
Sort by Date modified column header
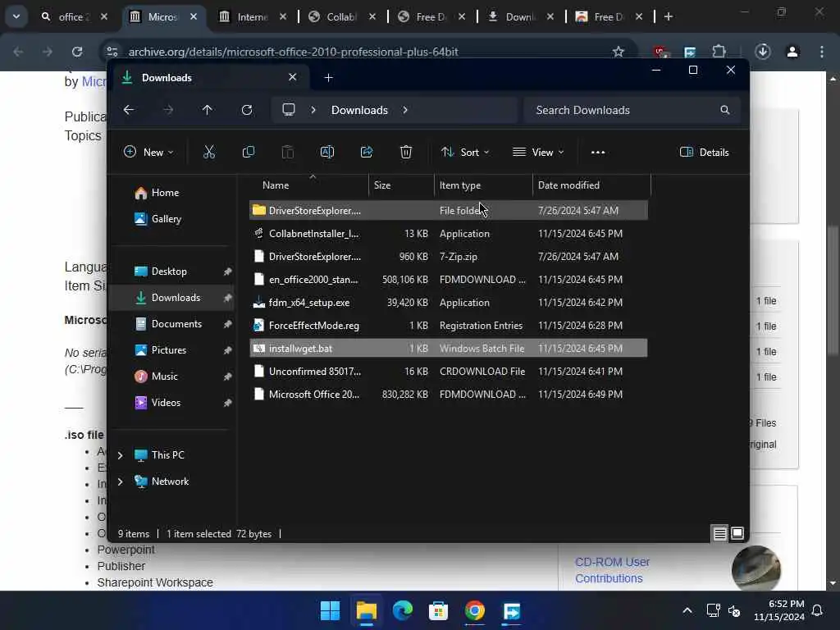pos(592,185)
